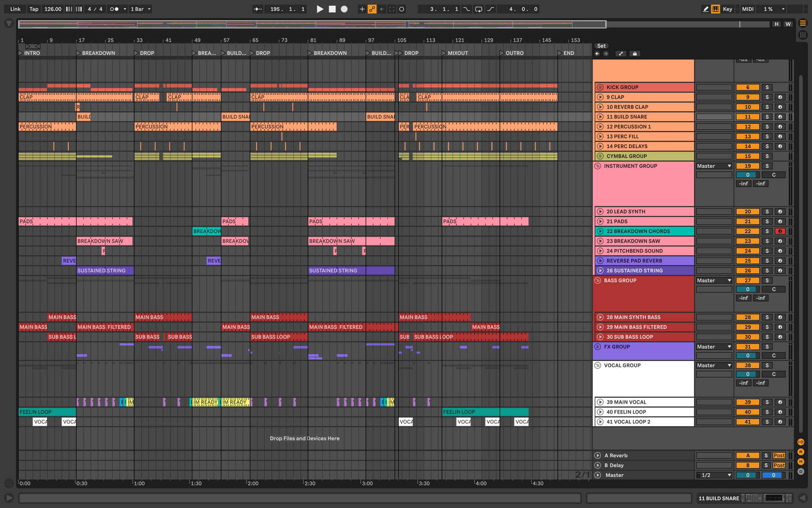Solo the 9 CLAP track
This screenshot has width=812, height=508.
pos(767,97)
